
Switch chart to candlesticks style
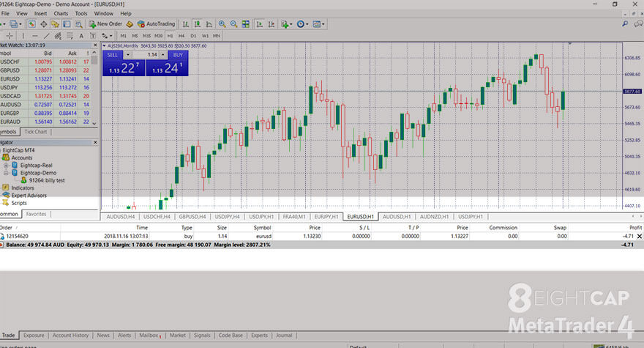point(198,24)
